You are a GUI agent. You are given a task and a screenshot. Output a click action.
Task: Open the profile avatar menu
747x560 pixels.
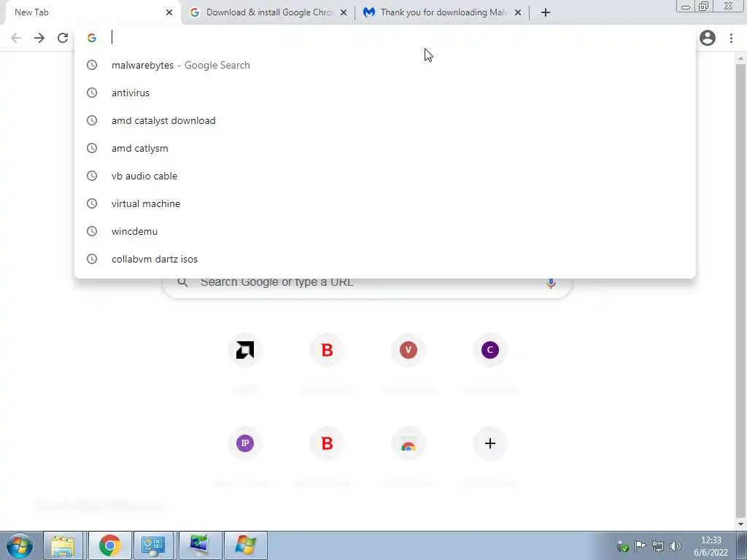pos(708,38)
